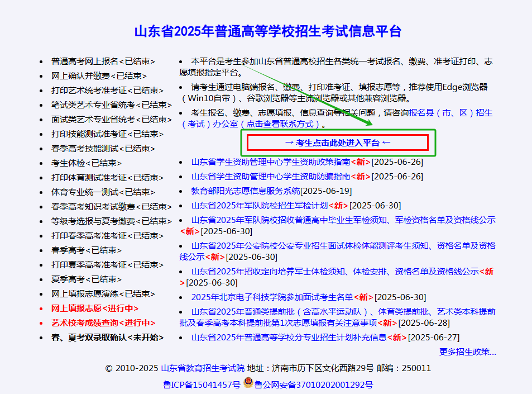Click 春季高考知识考试缴费<已结束> text
532x394 pixels.
tap(112, 207)
